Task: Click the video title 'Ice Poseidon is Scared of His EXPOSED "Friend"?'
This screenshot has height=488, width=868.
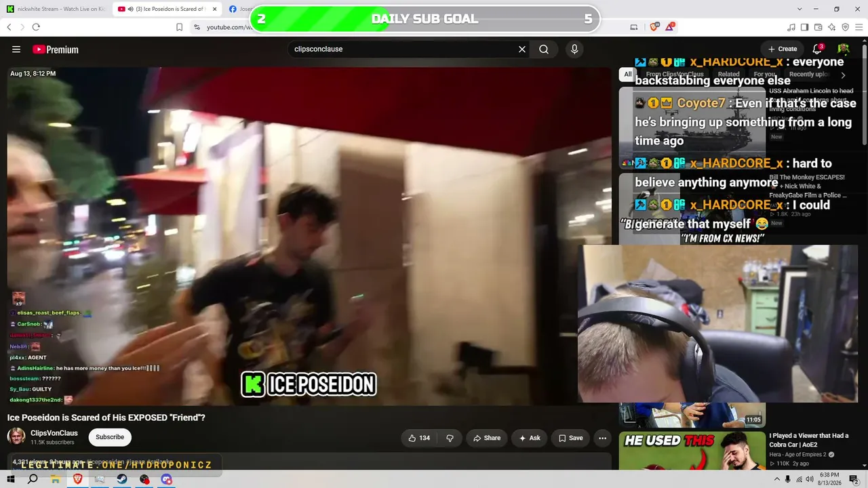Action: click(x=106, y=418)
